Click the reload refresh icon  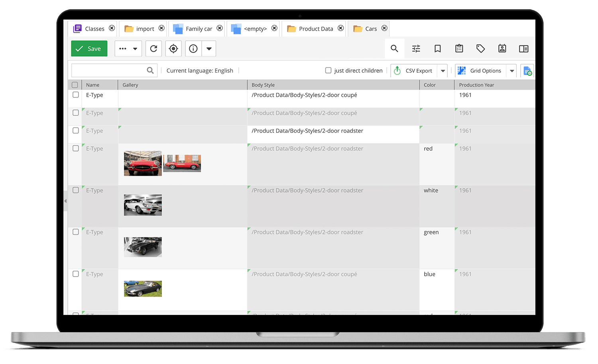tap(153, 49)
